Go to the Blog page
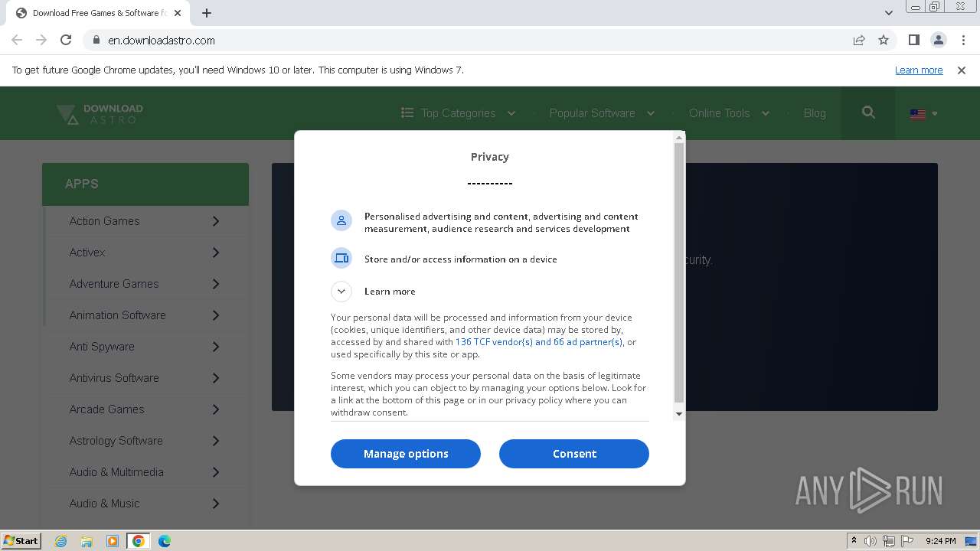The width and height of the screenshot is (980, 551). pos(815,112)
